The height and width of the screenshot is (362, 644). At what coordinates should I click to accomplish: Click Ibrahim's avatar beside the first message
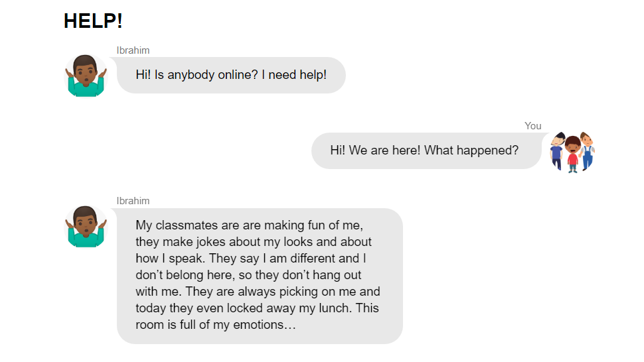(x=86, y=76)
